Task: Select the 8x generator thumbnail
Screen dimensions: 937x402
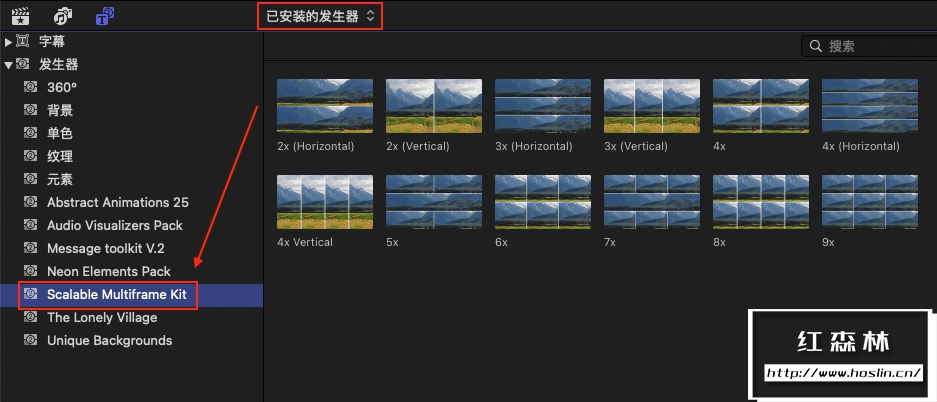Action: (761, 202)
